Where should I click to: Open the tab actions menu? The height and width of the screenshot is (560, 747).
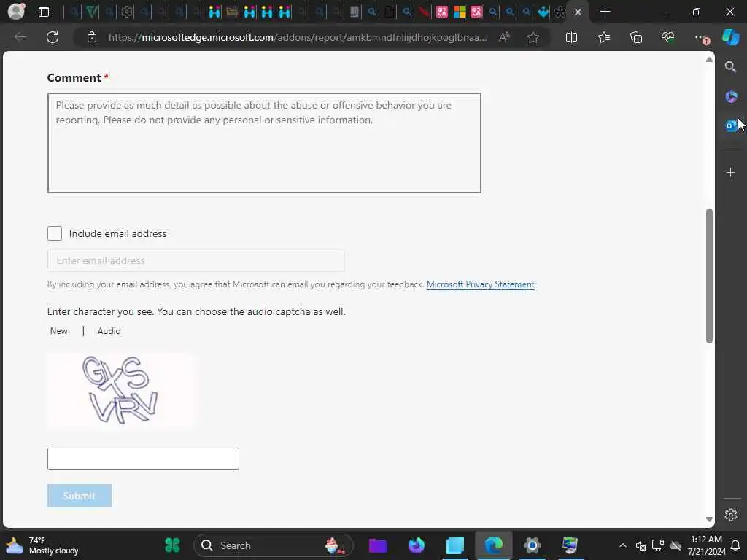coord(43,12)
